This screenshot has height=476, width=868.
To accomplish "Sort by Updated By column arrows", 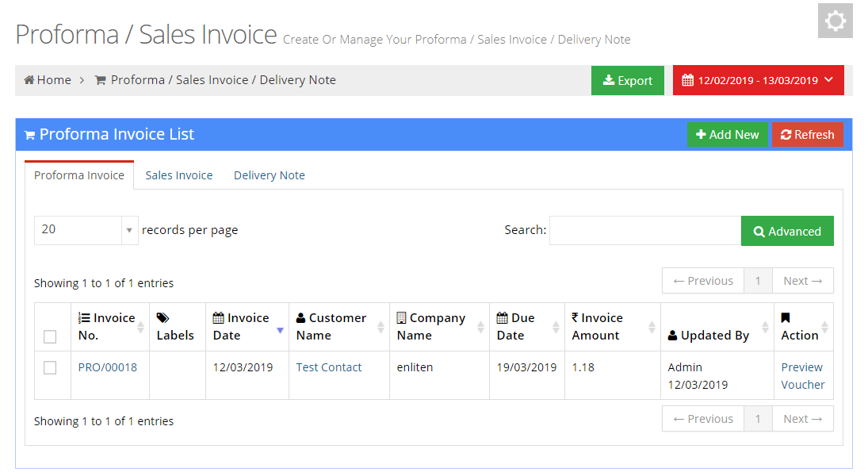I will click(x=765, y=327).
